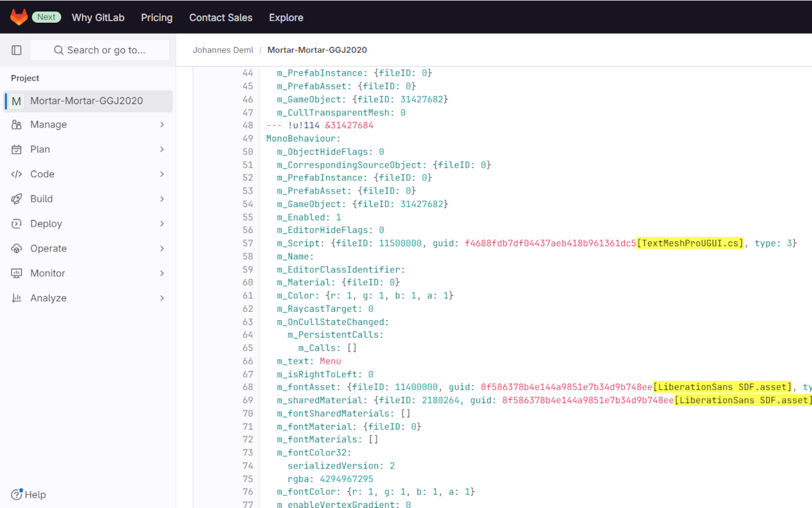812x508 pixels.
Task: Open the Explore menu
Action: click(x=286, y=17)
